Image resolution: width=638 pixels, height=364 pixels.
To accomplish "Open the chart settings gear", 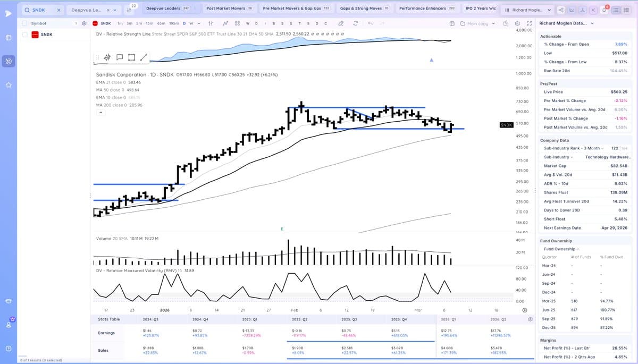I will [x=517, y=23].
